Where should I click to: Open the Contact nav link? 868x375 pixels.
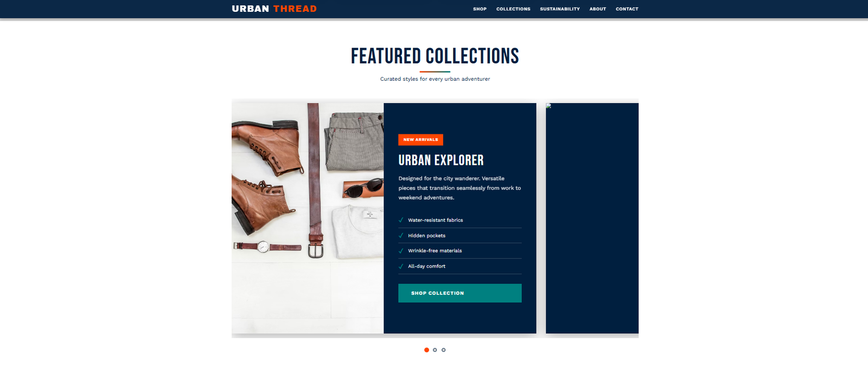coord(627,9)
